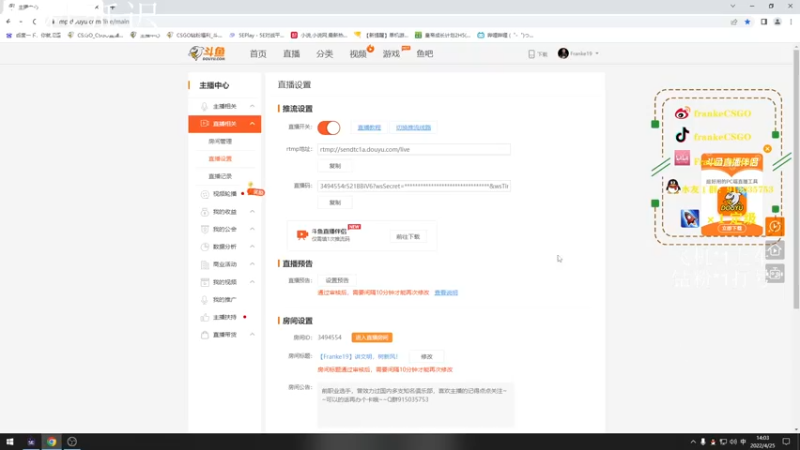Open the 游戏 navigation tab
This screenshot has height=450, width=800.
(x=391, y=54)
